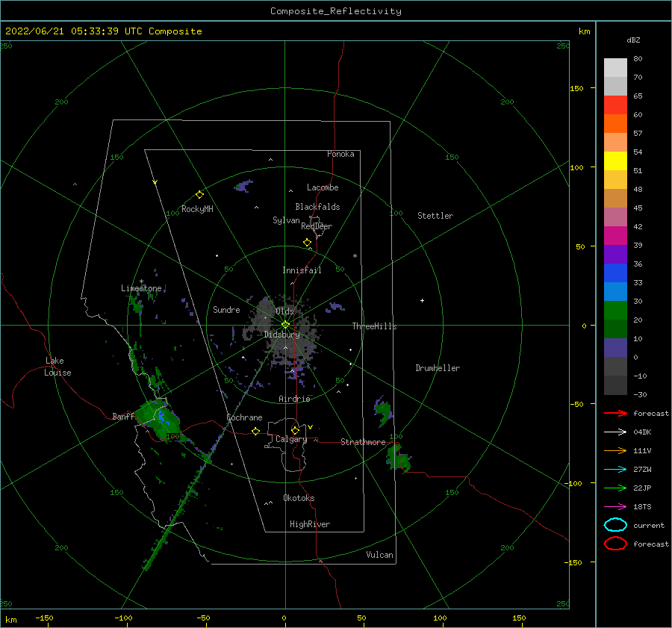Click the Limestone label
This screenshot has height=628, width=672.
[x=141, y=288]
